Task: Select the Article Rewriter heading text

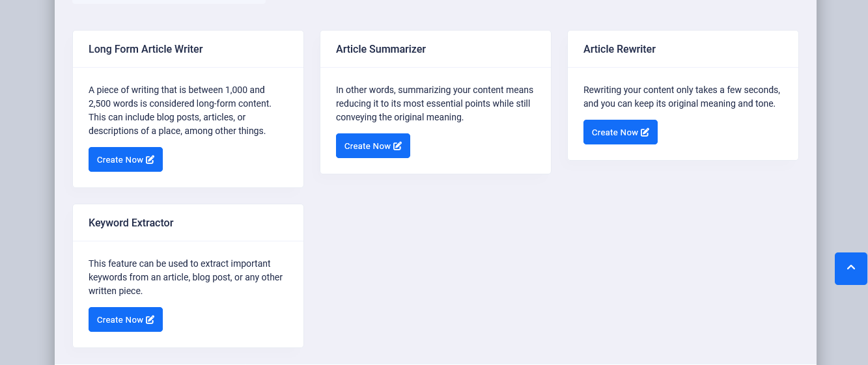Action: tap(619, 49)
